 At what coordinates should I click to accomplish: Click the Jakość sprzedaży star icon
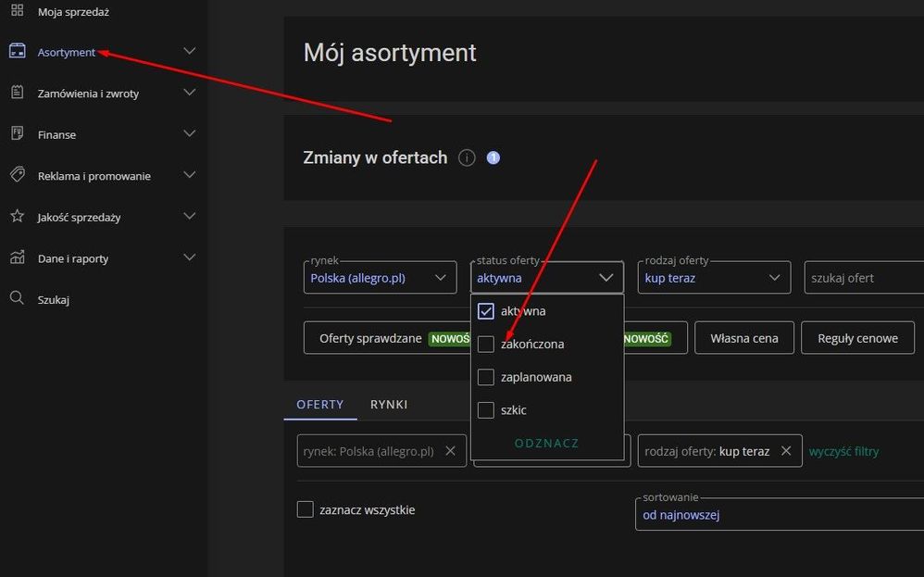17,217
